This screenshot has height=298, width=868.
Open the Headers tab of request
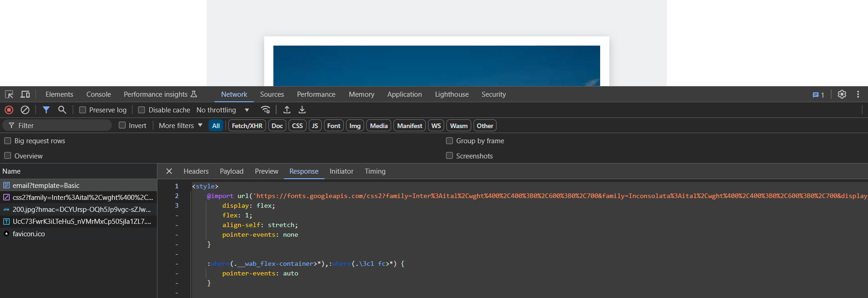[196, 171]
